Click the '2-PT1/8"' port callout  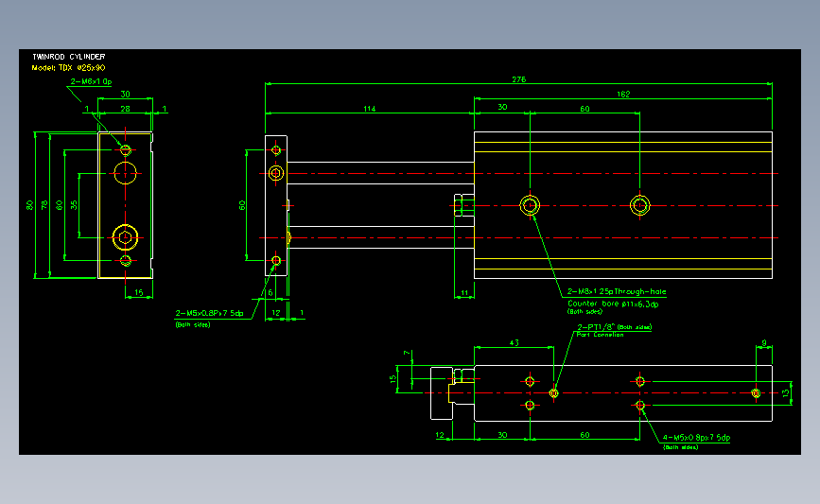click(x=596, y=327)
